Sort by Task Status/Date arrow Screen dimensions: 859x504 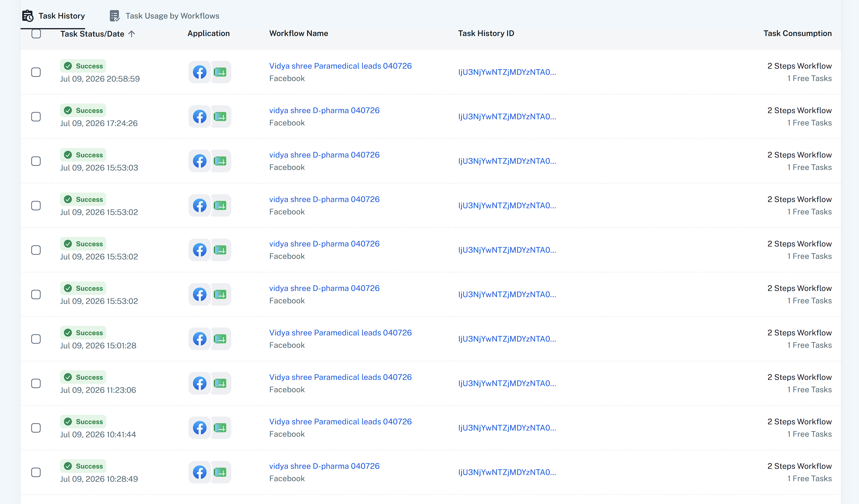click(132, 34)
